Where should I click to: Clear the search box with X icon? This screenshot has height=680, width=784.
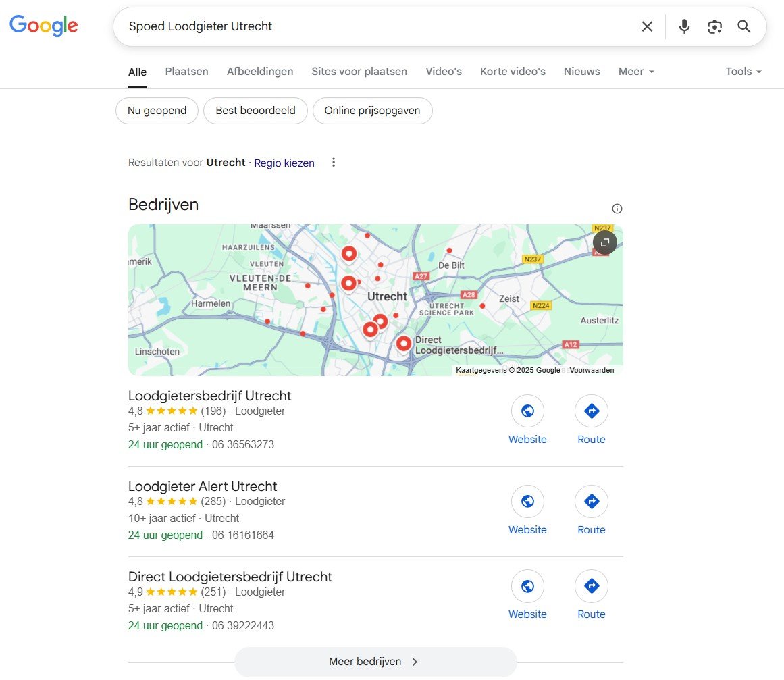[647, 26]
